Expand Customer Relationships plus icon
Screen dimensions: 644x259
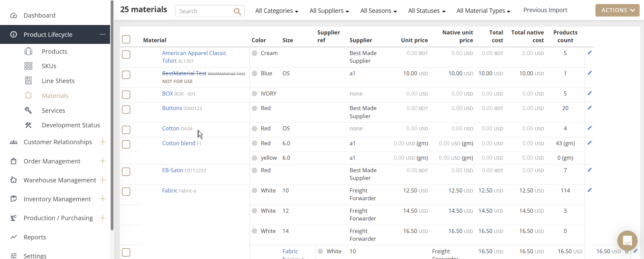click(103, 142)
